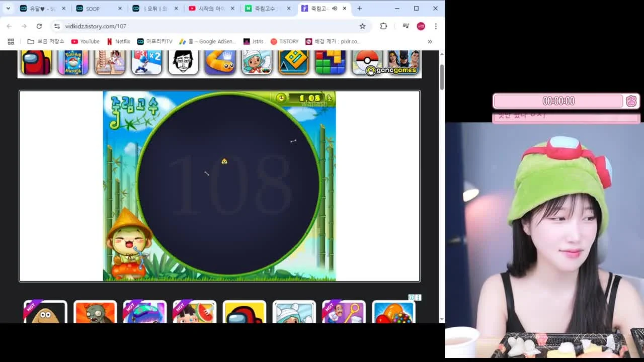Switch to the YouTube video tab
This screenshot has width=644, height=362.
[211, 9]
